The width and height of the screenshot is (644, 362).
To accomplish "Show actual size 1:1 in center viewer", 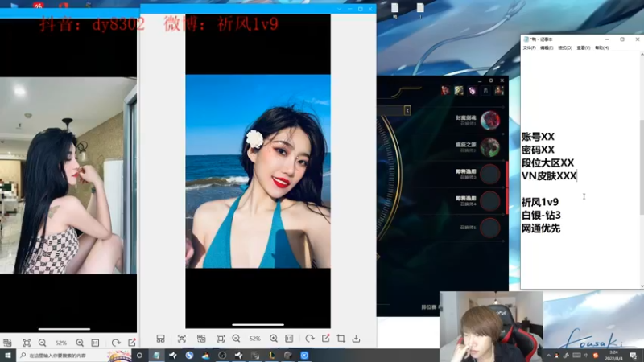I will click(x=289, y=339).
